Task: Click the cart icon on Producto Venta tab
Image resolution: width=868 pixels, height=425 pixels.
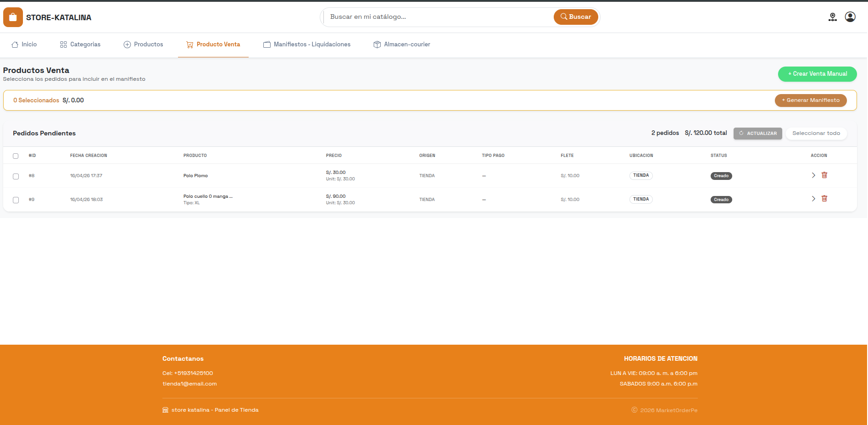Action: click(189, 45)
